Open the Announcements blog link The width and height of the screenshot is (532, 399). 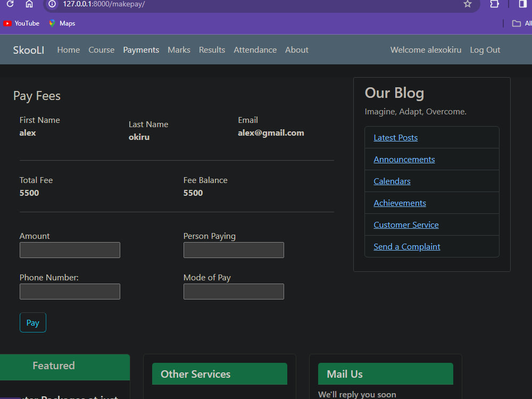coord(404,160)
